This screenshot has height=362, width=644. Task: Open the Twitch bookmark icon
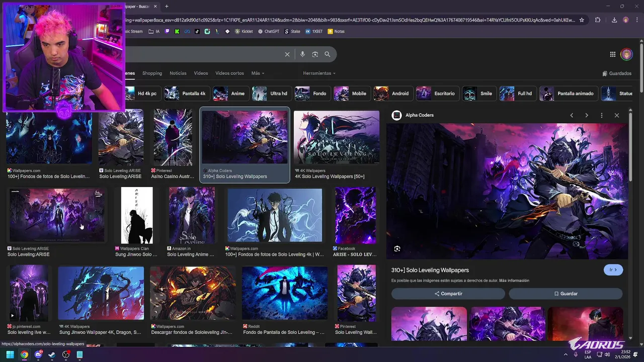(x=168, y=31)
